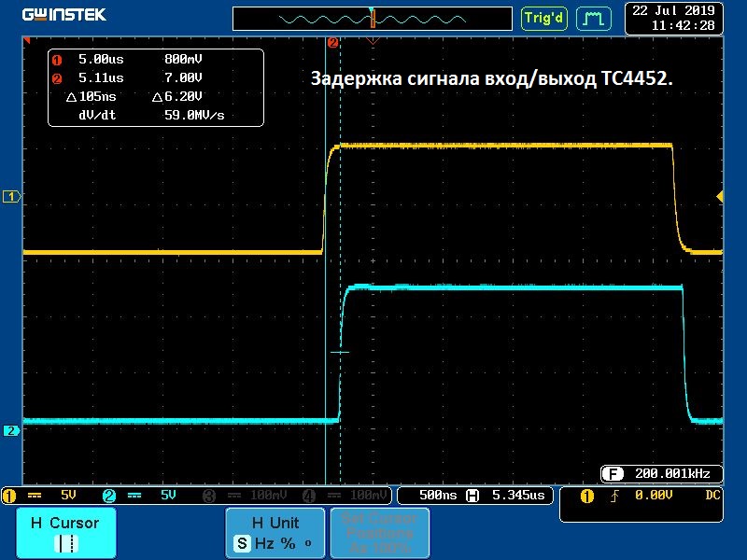This screenshot has width=747, height=560.
Task: Click the 7.00V cursor 2 voltage
Action: [x=183, y=77]
